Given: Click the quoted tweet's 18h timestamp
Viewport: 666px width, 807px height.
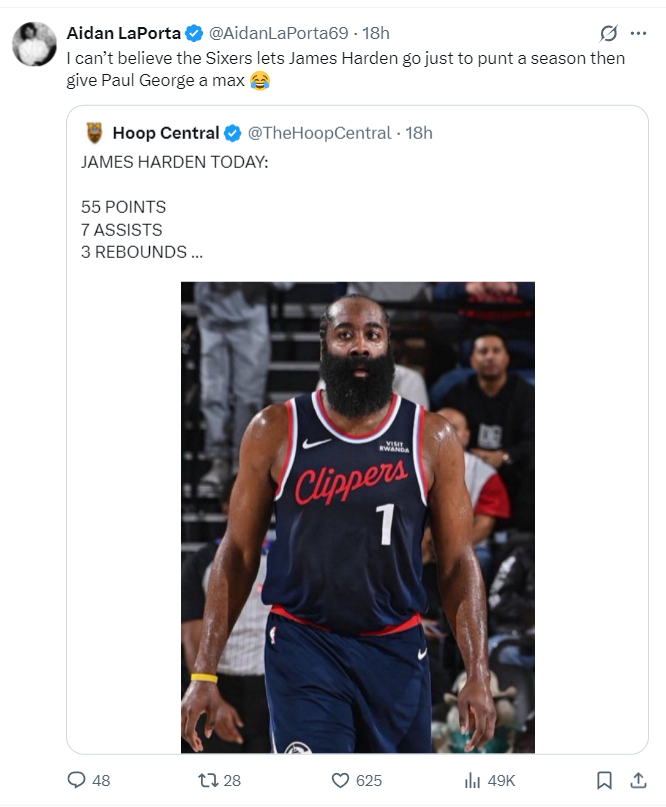Looking at the screenshot, I should pos(419,133).
